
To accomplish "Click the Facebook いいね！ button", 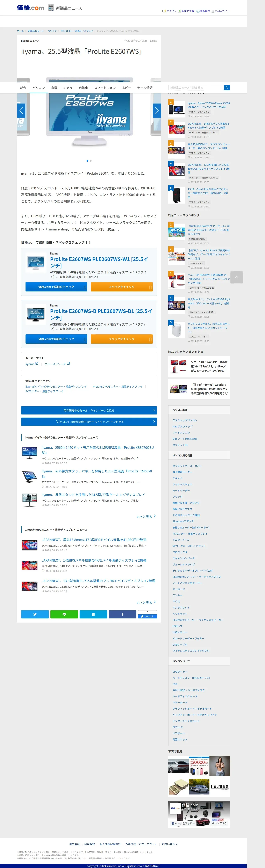I will pyautogui.click(x=147, y=616).
